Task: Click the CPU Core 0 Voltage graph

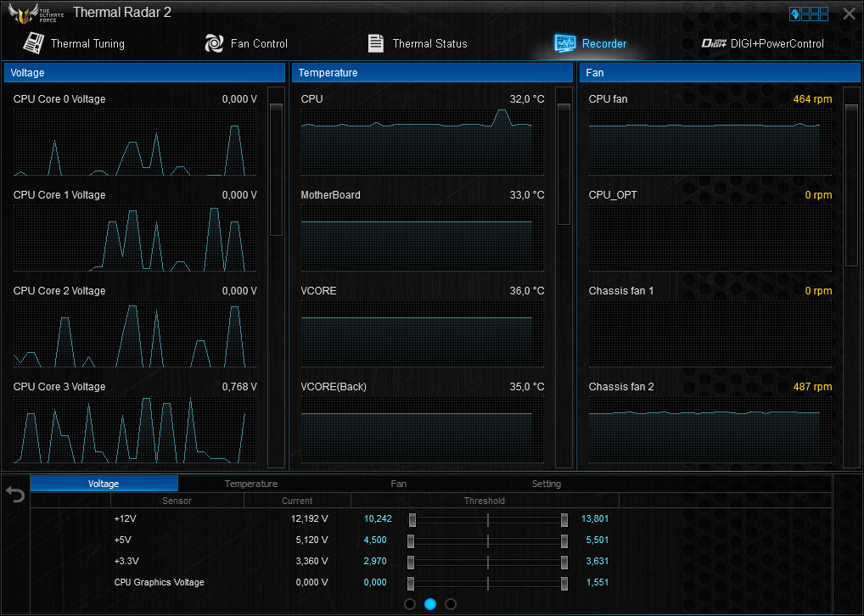Action: (135, 142)
